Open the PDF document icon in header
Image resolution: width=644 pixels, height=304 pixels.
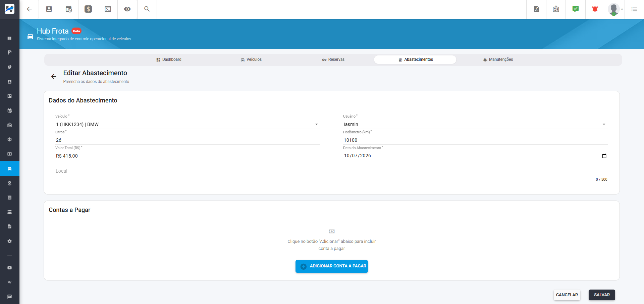[x=537, y=9]
